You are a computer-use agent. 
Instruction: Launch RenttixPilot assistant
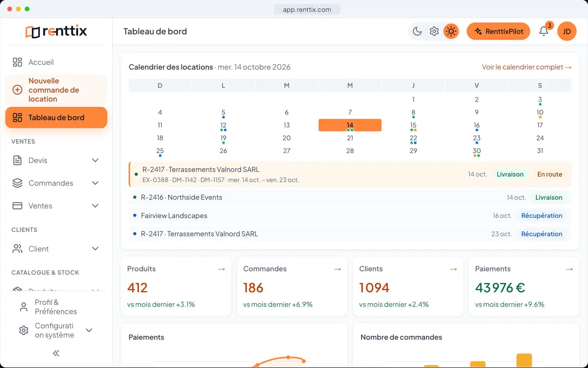pyautogui.click(x=498, y=31)
